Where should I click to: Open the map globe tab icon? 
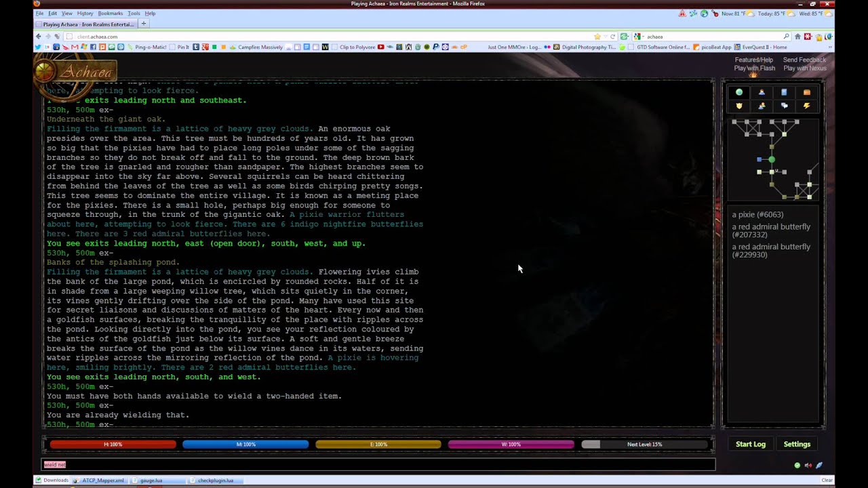(x=739, y=92)
